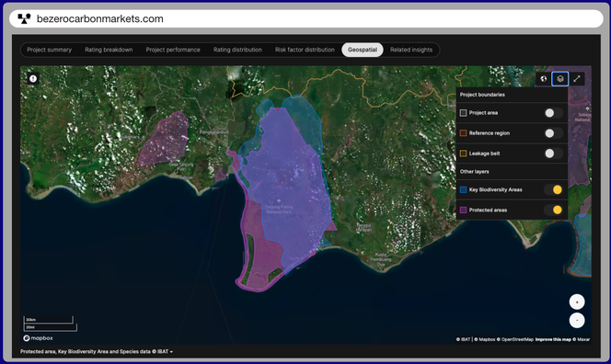Go to Risk factor distribution tab
The height and width of the screenshot is (364, 611).
coord(305,50)
